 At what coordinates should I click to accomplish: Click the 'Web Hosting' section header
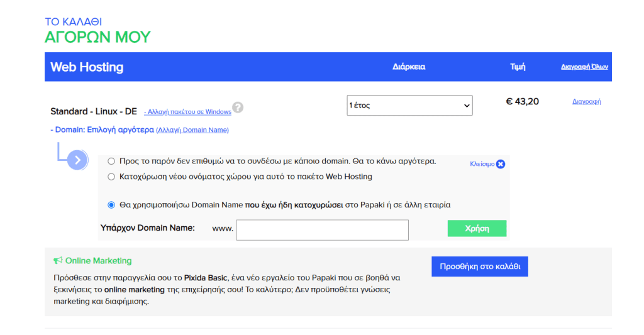pyautogui.click(x=87, y=67)
